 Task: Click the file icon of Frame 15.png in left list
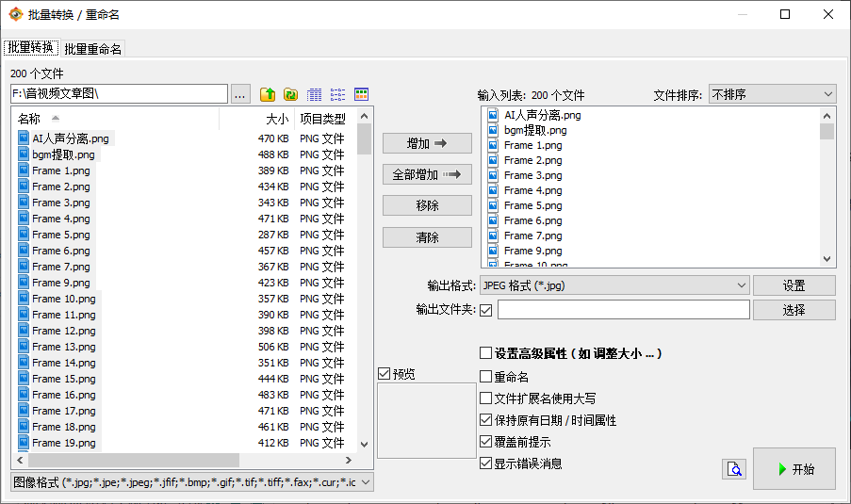tap(24, 379)
